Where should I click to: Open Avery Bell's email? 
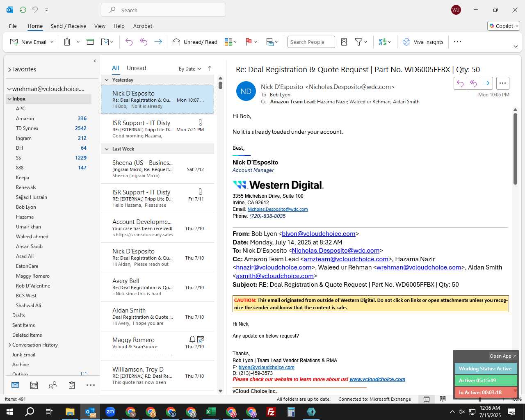157,287
